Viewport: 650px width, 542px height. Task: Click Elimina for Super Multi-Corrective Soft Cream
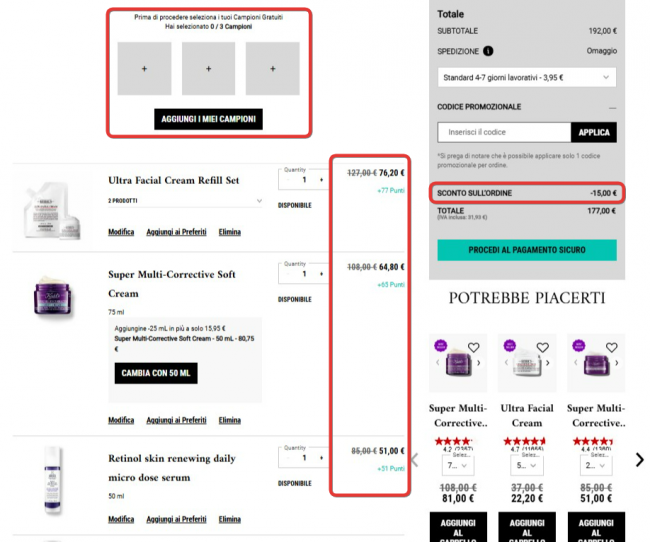click(229, 420)
